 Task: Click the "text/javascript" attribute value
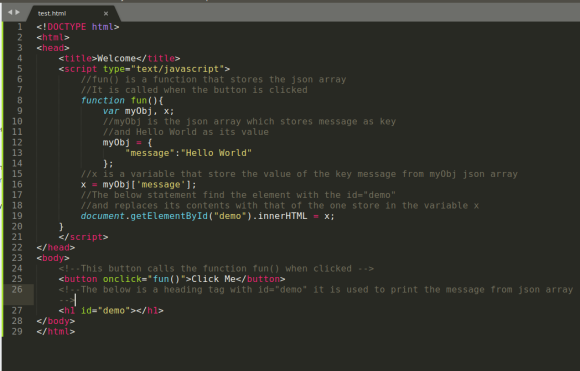[178, 69]
